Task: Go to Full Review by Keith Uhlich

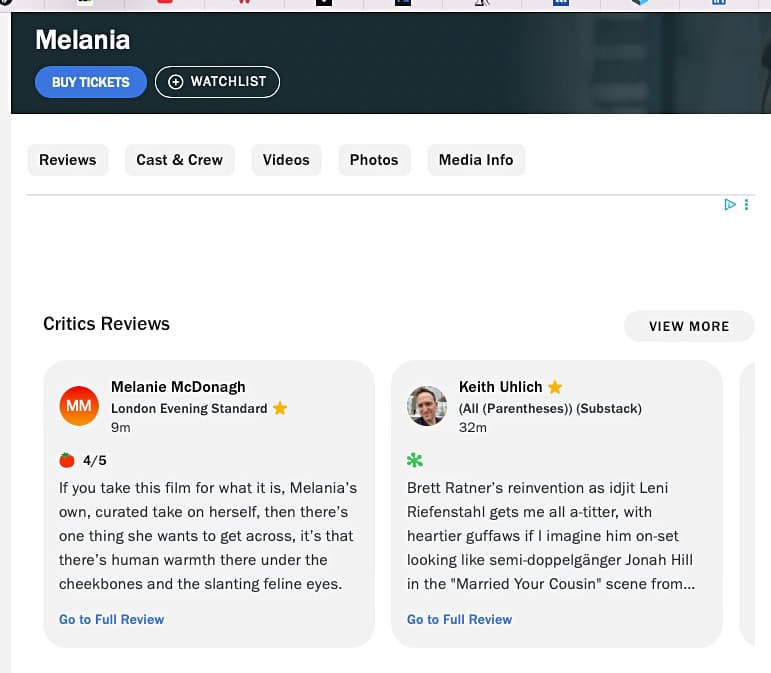Action: [459, 619]
